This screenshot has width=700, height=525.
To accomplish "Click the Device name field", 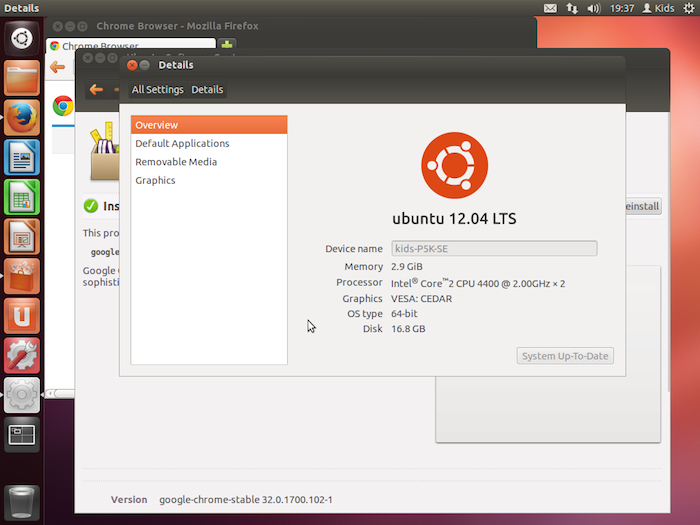I will tap(494, 249).
